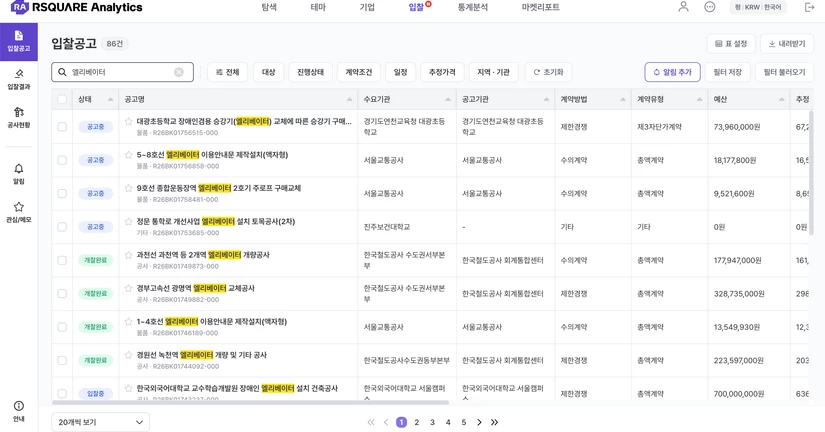This screenshot has height=432, width=825.
Task: Click the vertical table scrollbar
Action: click(811, 172)
